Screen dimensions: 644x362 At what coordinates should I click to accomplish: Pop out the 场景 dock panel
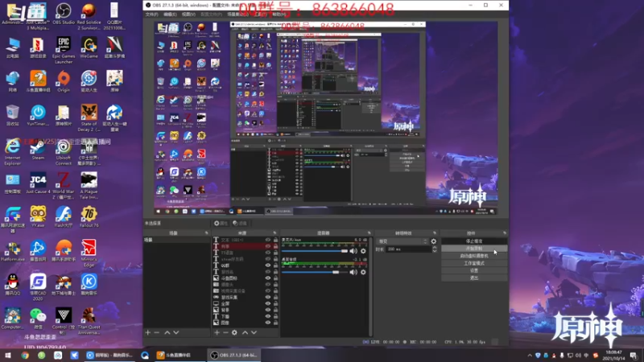[x=207, y=233]
